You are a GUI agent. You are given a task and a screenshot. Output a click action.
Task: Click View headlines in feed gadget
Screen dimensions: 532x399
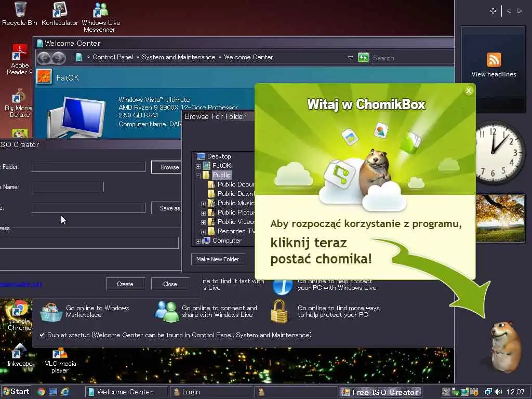pos(494,74)
